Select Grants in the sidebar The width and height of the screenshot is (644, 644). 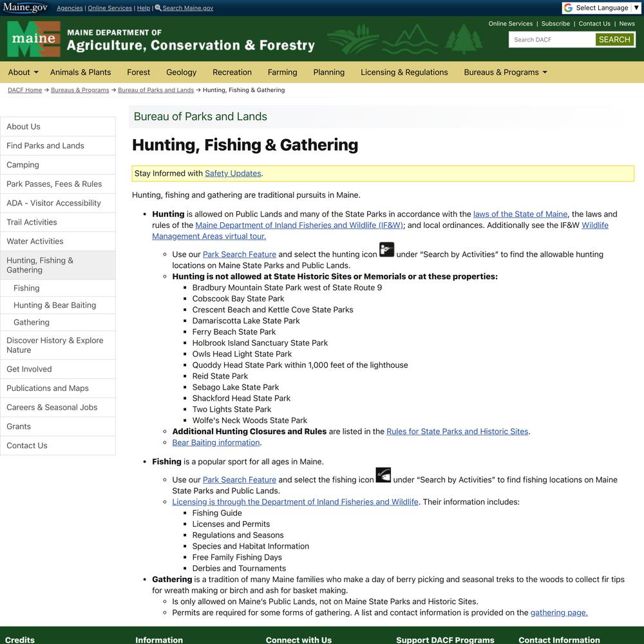(x=58, y=426)
